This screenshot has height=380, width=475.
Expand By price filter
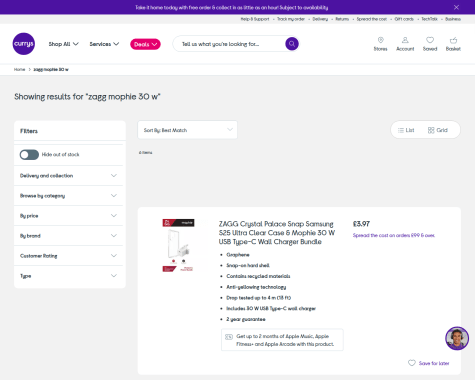(68, 216)
